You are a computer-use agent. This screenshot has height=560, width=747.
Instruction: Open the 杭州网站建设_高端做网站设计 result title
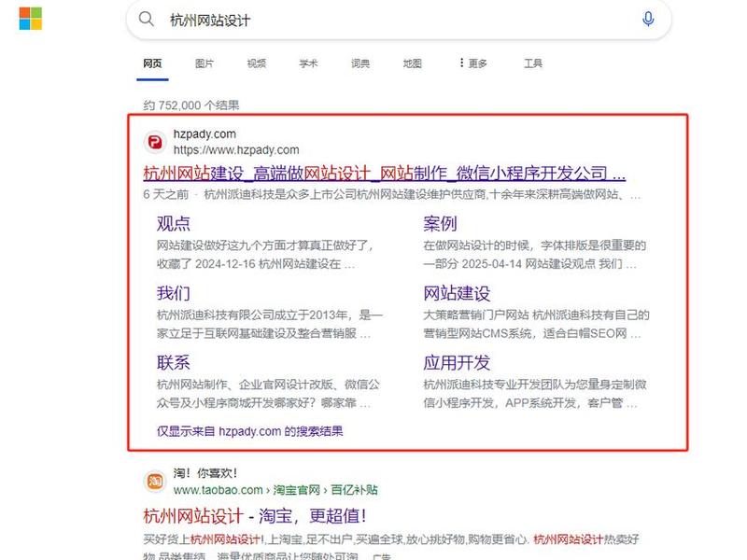(385, 174)
